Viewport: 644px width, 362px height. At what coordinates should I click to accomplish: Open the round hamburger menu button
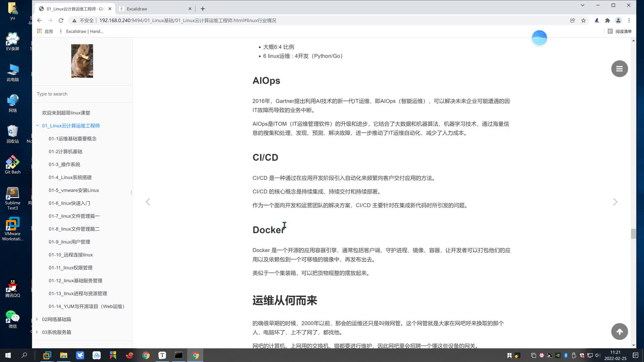(619, 69)
